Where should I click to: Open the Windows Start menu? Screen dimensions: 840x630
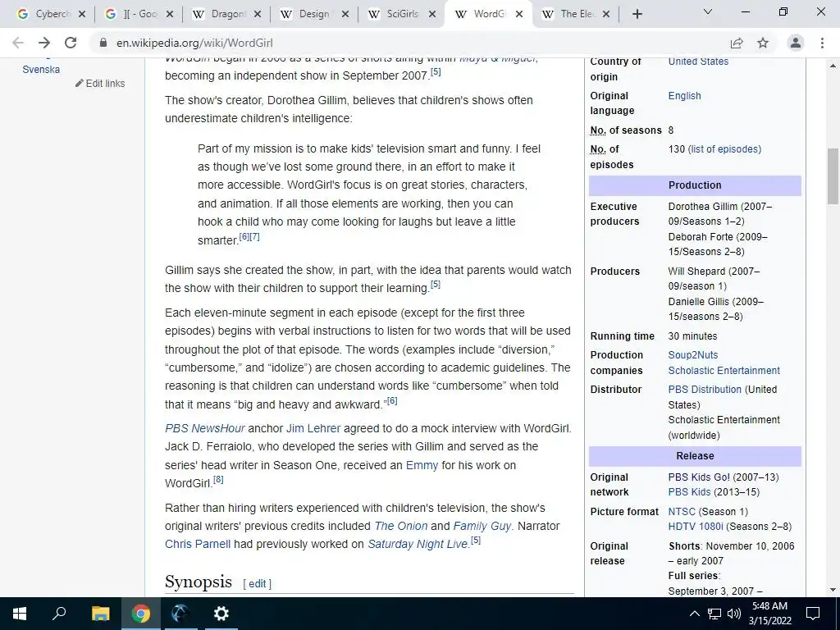click(20, 614)
